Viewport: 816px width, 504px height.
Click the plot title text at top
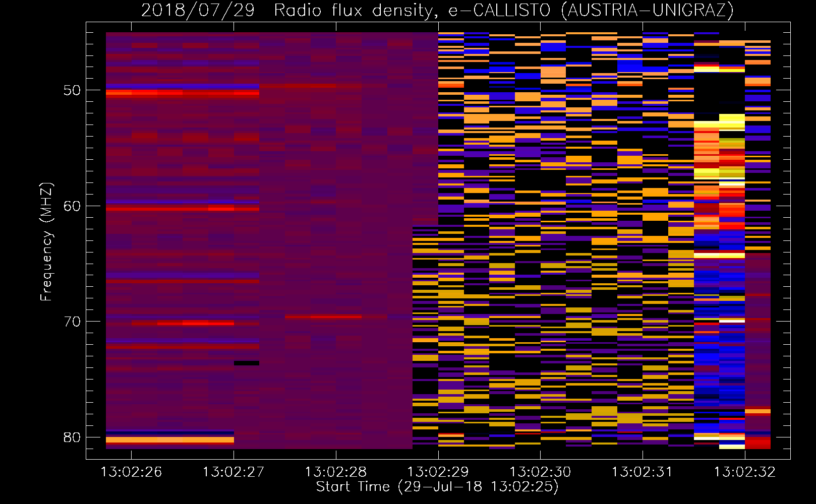(437, 10)
